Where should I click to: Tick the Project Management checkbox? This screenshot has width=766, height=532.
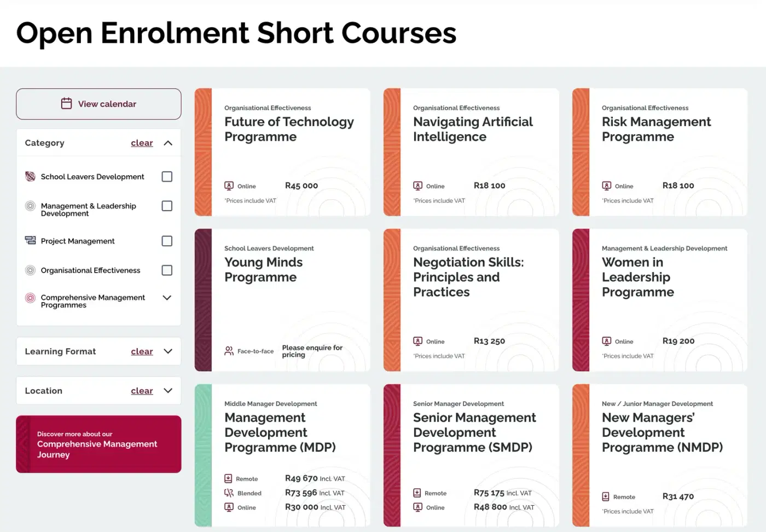(167, 241)
